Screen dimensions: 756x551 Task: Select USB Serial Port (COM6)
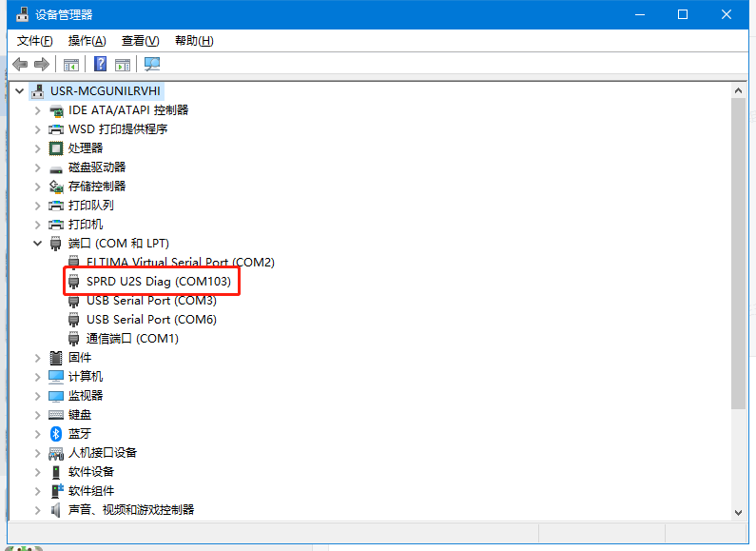[x=151, y=320]
